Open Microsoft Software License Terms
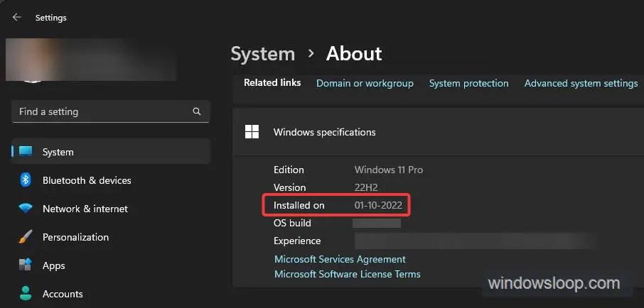644x308 pixels. tap(347, 274)
